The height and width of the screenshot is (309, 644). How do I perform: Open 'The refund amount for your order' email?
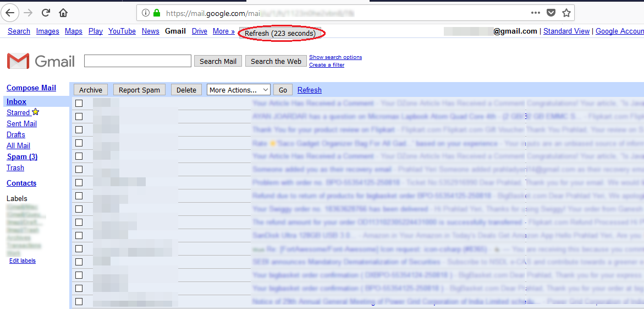coord(388,222)
